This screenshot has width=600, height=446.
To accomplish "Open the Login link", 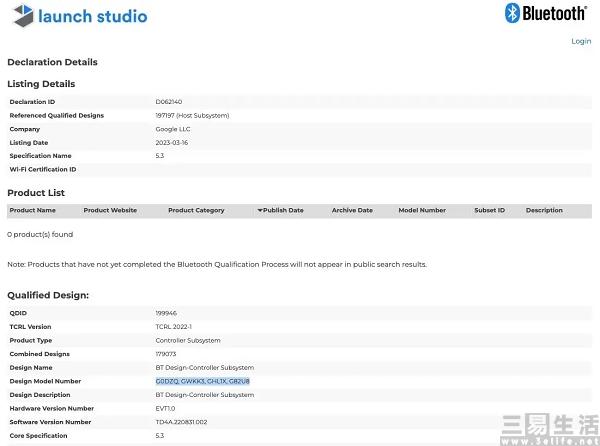I will point(581,41).
